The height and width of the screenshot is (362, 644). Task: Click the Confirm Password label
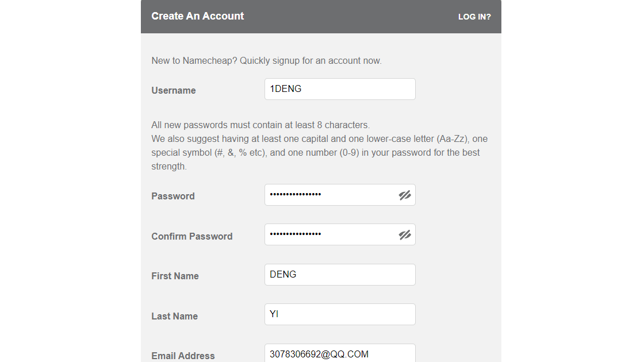[191, 236]
